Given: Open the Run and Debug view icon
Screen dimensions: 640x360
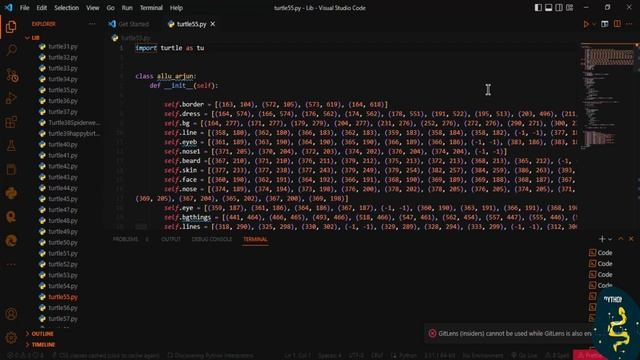Looking at the screenshot, I should pyautogui.click(x=11, y=98).
